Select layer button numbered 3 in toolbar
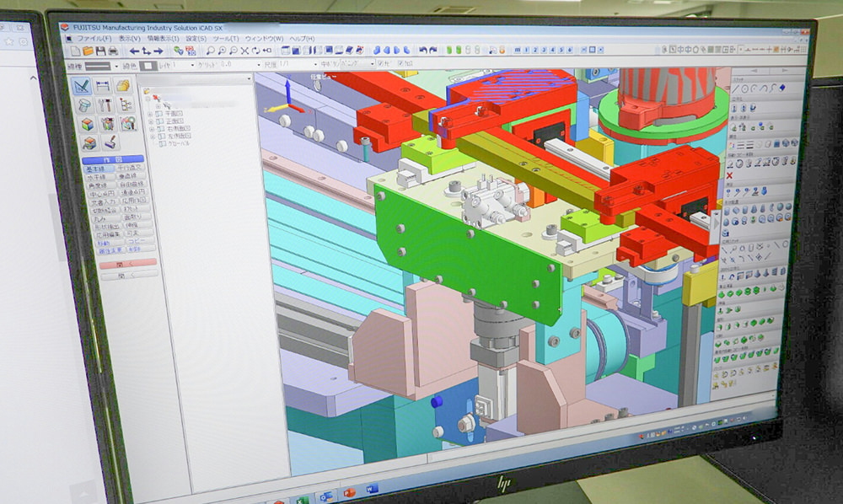The image size is (843, 504). coord(544,50)
